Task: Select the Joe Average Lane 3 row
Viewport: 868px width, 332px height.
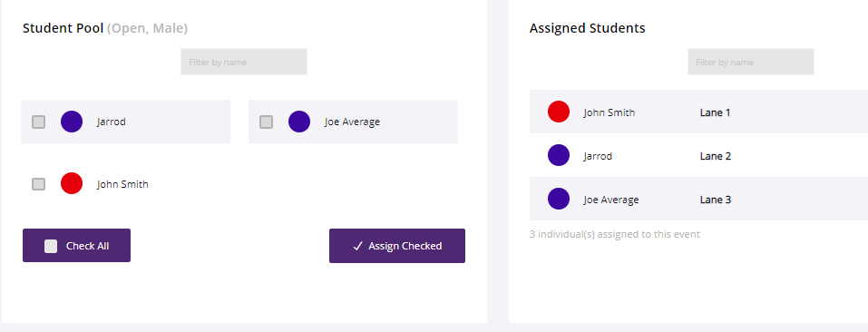Action: (698, 199)
